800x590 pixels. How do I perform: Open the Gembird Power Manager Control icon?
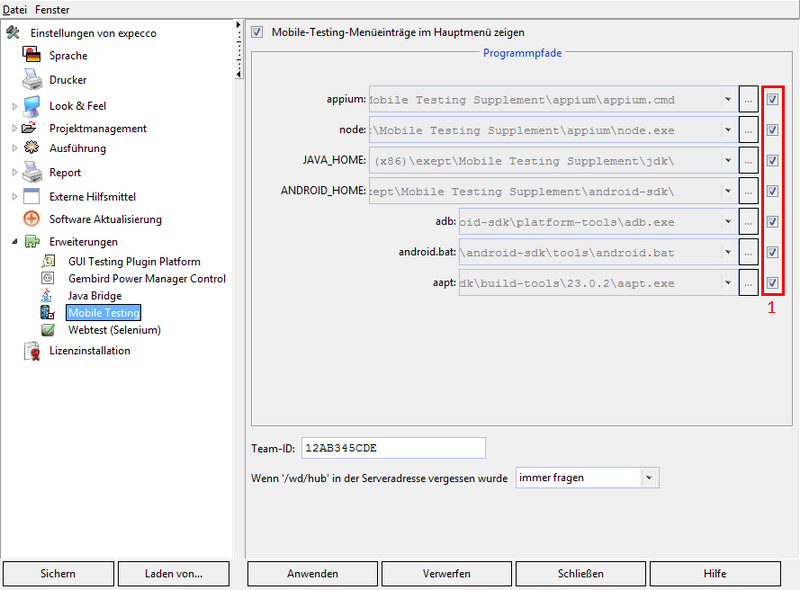tap(46, 277)
